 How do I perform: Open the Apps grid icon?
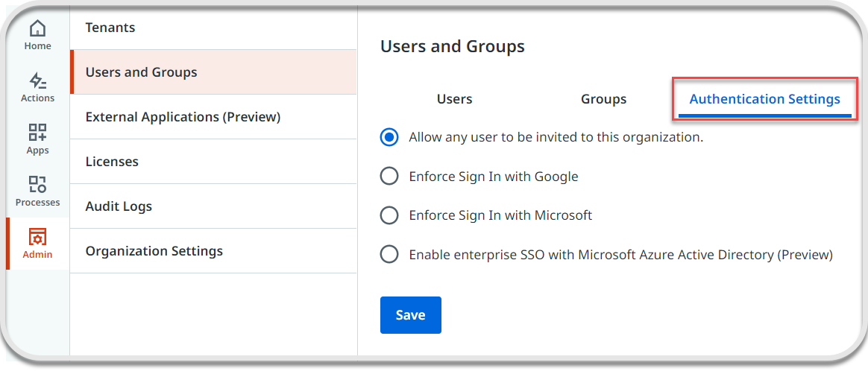[37, 133]
